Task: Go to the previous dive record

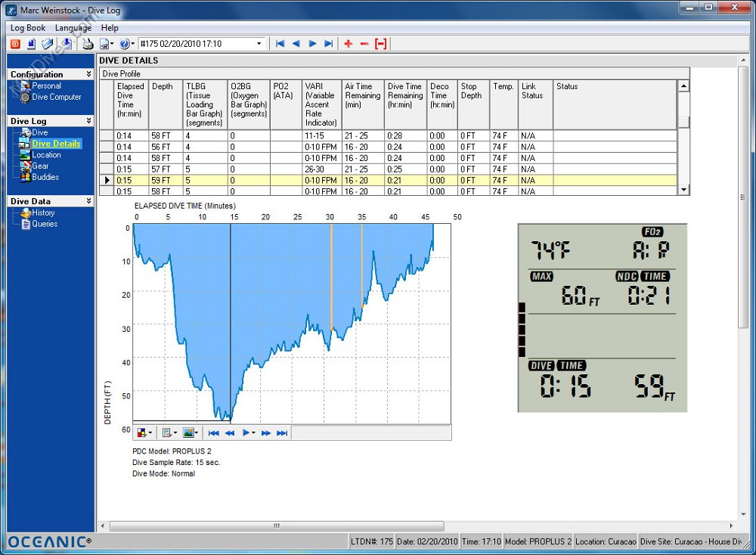Action: coord(296,44)
